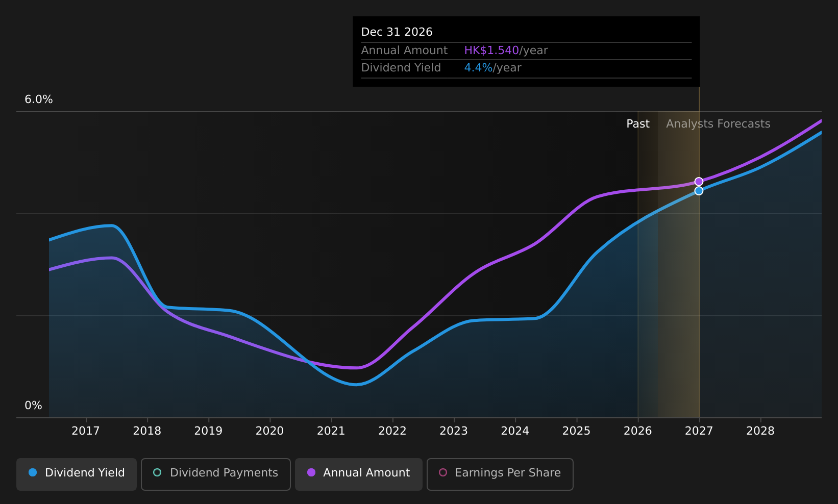Click the 2023 x-axis label
This screenshot has width=838, height=504.
(x=454, y=431)
